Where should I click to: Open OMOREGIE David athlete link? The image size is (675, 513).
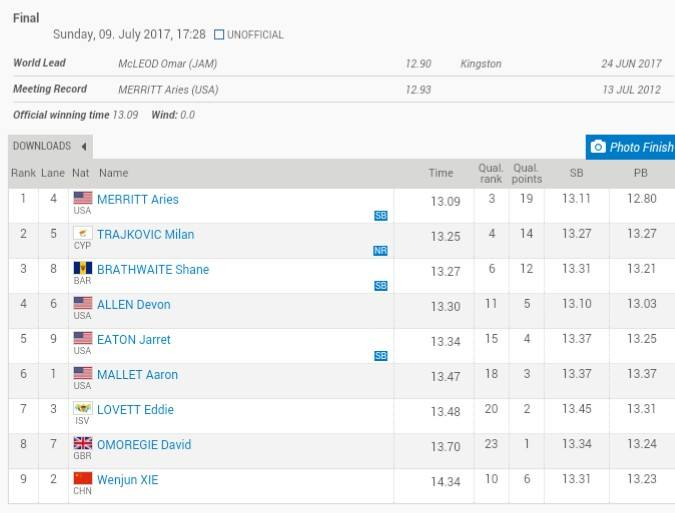(x=144, y=445)
